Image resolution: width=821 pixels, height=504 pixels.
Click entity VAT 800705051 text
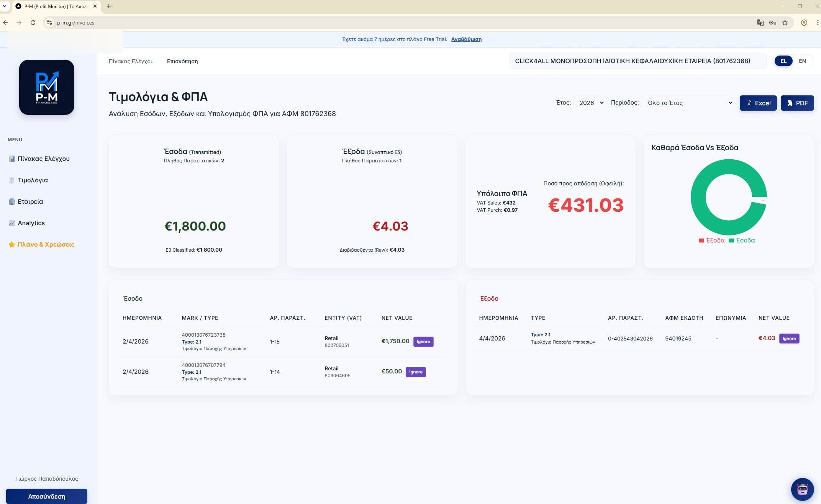tap(337, 345)
